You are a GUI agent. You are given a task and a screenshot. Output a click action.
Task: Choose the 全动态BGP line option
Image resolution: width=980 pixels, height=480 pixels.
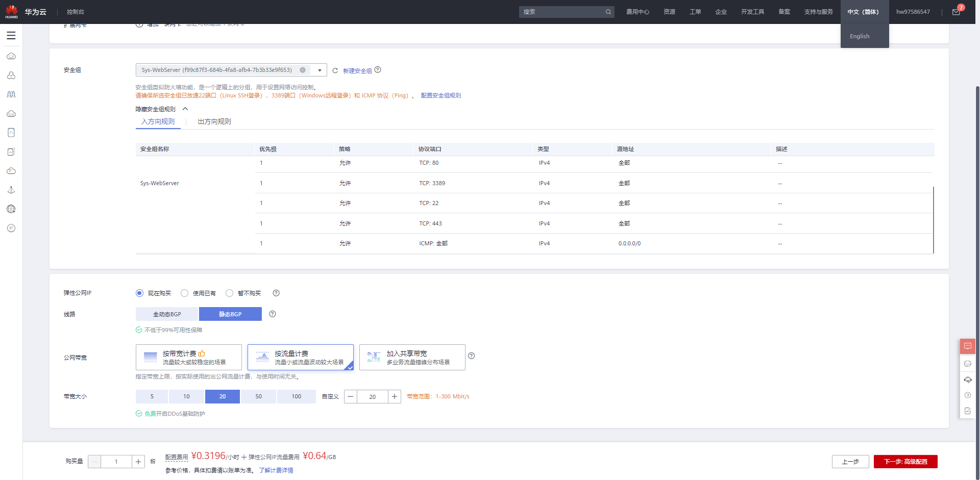click(x=167, y=314)
